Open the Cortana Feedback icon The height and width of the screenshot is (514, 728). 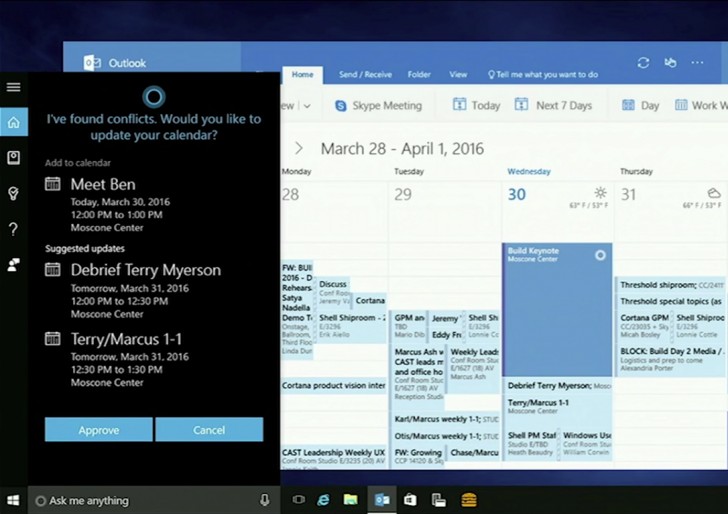coord(13,265)
